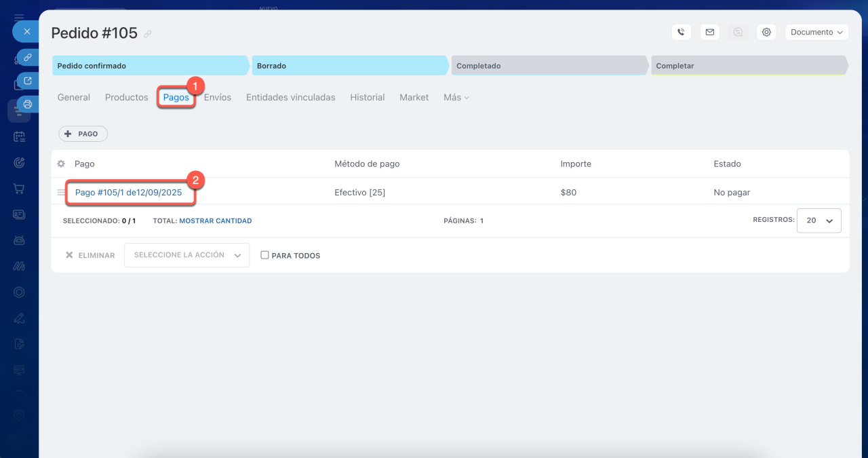This screenshot has height=458, width=868.
Task: Click the print icon on the side panel
Action: [28, 104]
